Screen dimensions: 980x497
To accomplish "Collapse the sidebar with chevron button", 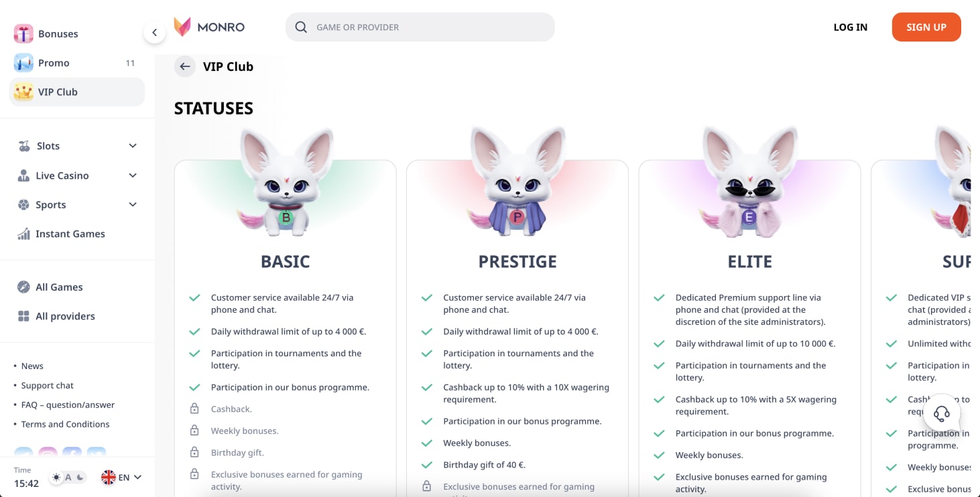I will point(154,32).
